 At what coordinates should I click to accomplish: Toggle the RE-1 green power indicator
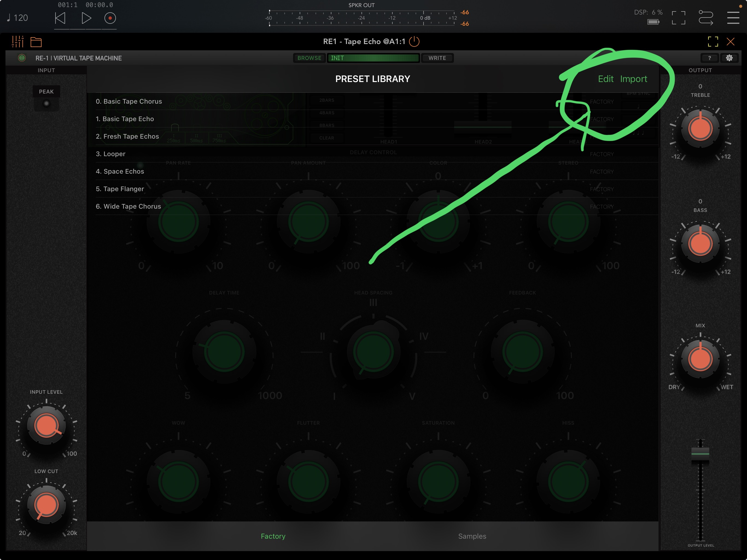[22, 58]
